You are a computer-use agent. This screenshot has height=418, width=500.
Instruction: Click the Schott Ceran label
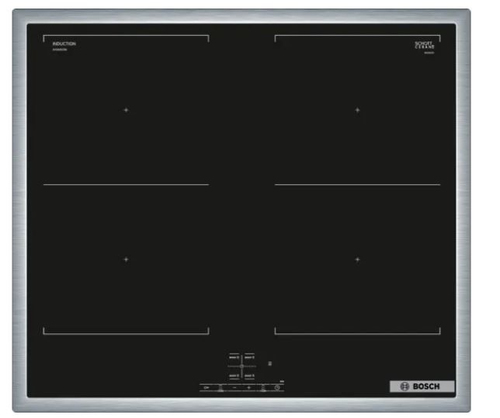(x=424, y=45)
